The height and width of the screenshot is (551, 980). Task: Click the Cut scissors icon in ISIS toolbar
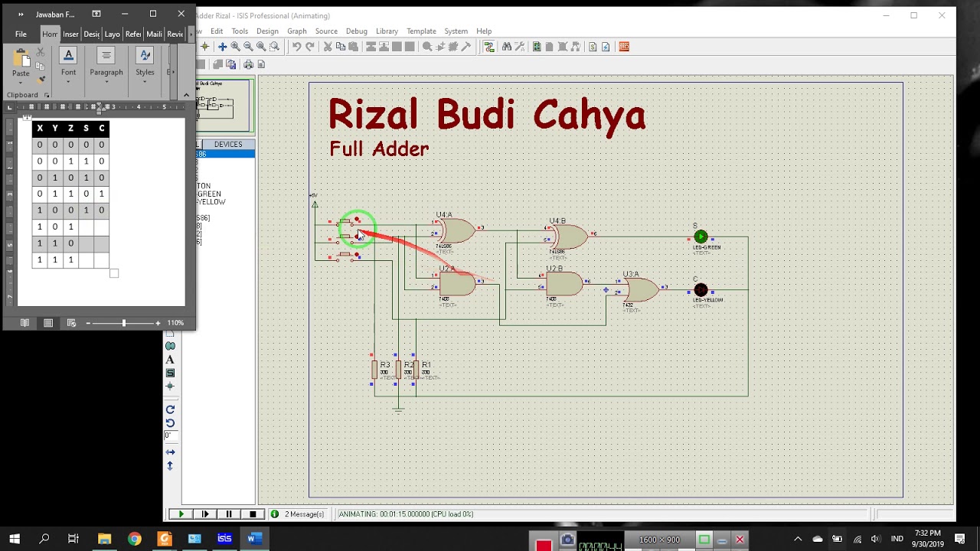point(328,47)
